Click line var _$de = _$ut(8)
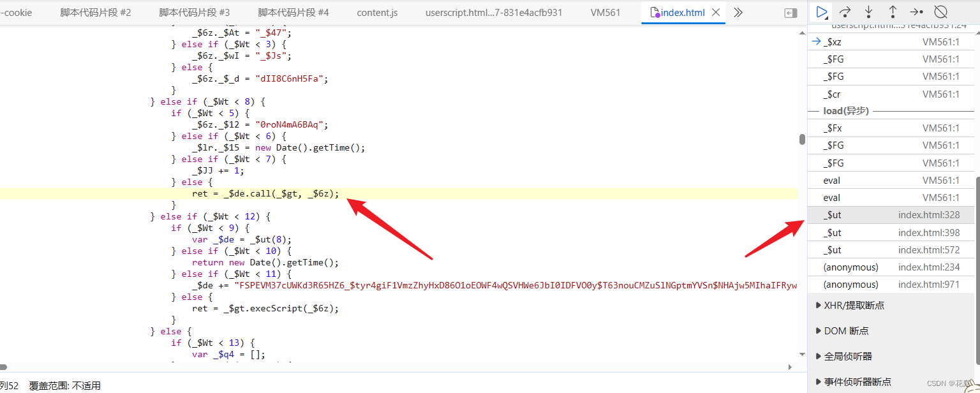 (242, 239)
